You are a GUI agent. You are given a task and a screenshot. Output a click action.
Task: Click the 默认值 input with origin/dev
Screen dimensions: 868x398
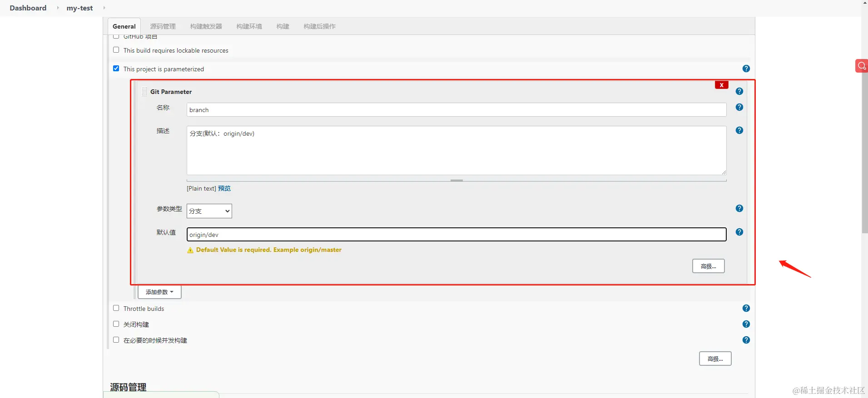tap(456, 235)
